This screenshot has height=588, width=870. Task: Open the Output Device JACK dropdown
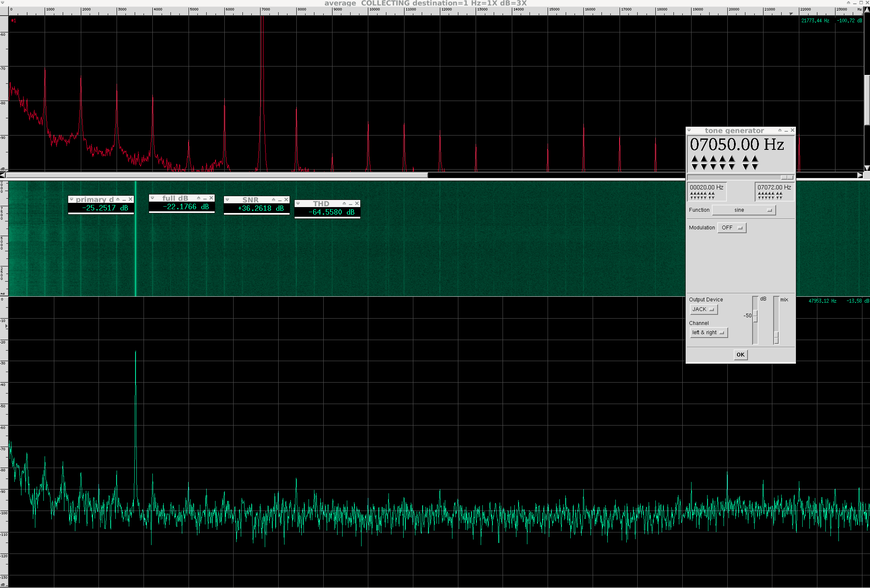703,309
